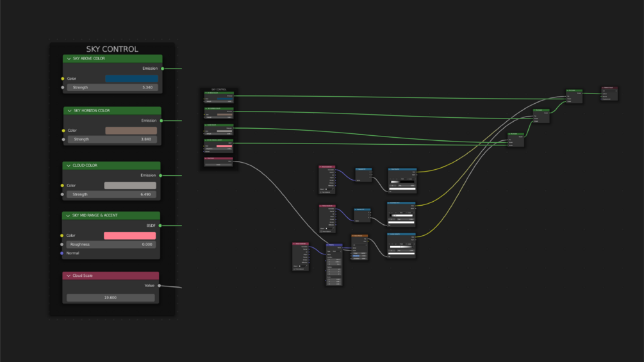Select the lower Separate XYZ node header
The width and height of the screenshot is (644, 362).
click(362, 210)
